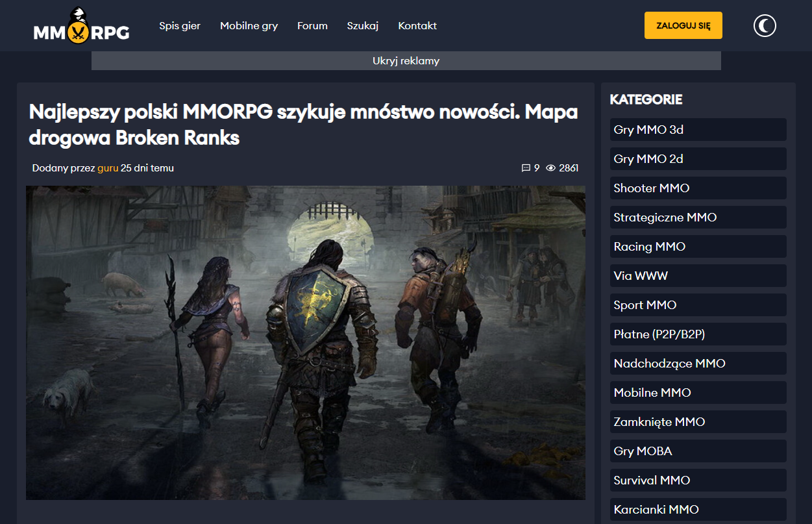Screen dimensions: 812x524
Task: Open the author link guru
Action: coord(108,168)
